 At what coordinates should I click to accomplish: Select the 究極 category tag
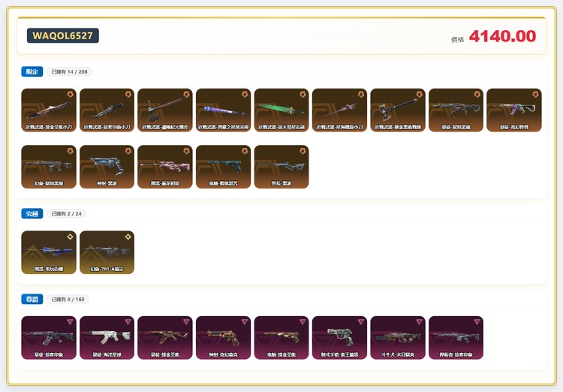pyautogui.click(x=32, y=214)
